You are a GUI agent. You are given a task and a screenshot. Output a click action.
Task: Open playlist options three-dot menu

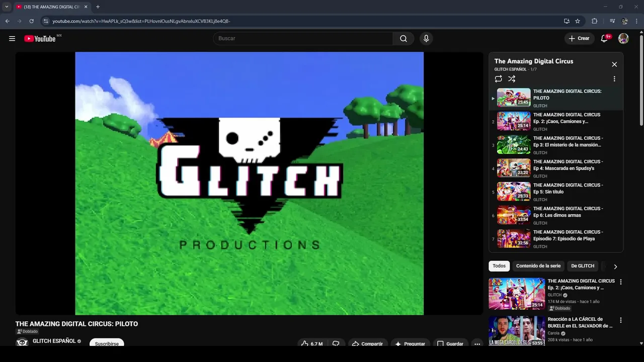(614, 79)
